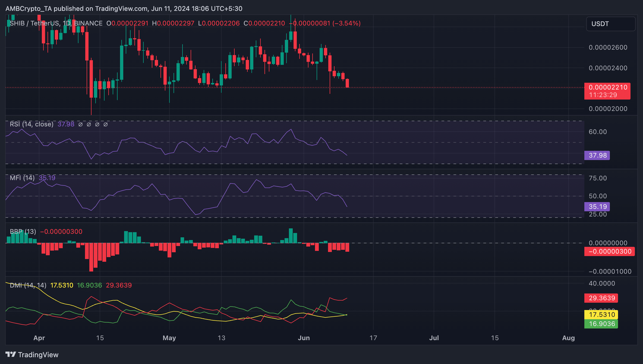Image resolution: width=643 pixels, height=364 pixels.
Task: Click the yellow DMI scale tag 17.5310
Action: coord(601,315)
